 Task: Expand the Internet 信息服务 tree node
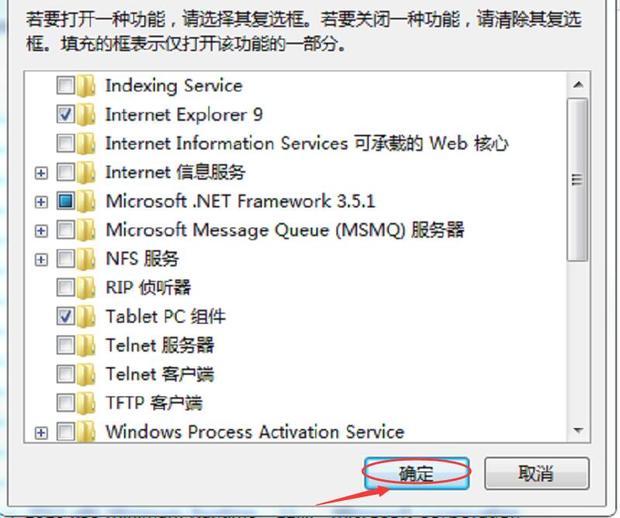41,173
